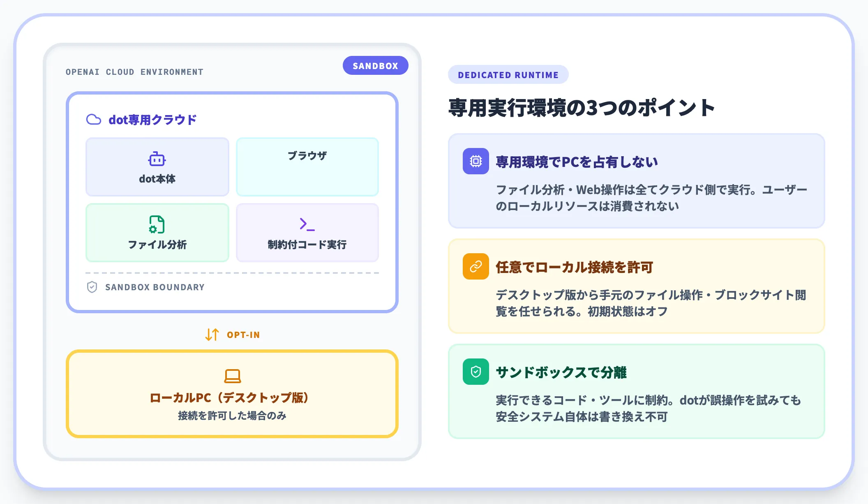Select the dot本体 label
Screen dimensions: 868x504
point(157,179)
